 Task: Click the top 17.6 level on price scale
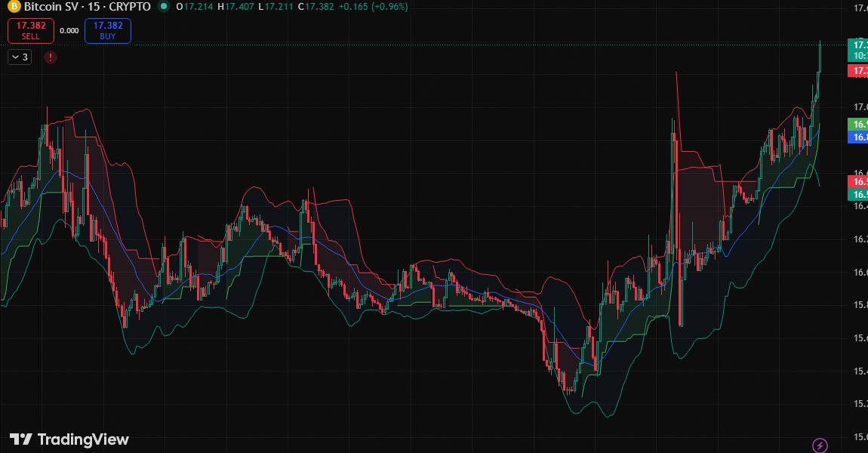[x=859, y=8]
